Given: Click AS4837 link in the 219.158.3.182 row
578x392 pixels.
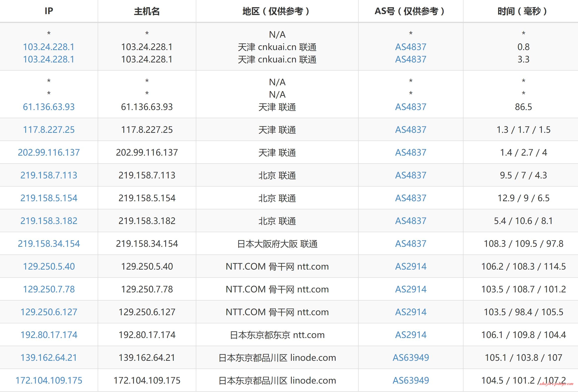Looking at the screenshot, I should 411,221.
